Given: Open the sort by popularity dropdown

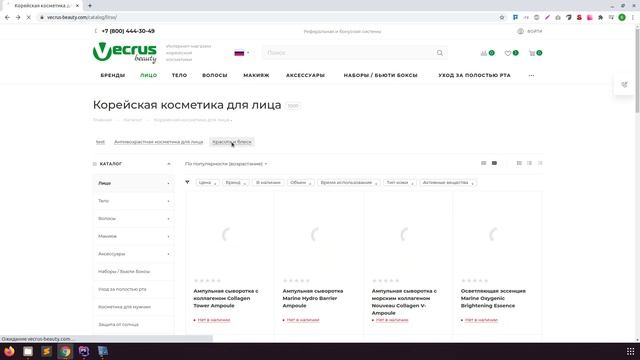Looking at the screenshot, I should click(x=226, y=164).
